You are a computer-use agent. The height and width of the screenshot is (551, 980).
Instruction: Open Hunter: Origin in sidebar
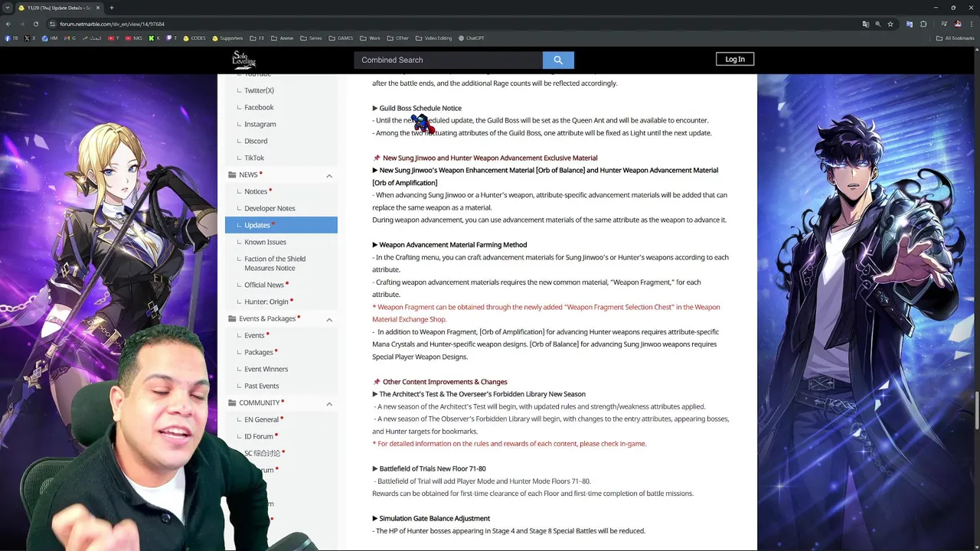[x=266, y=302]
